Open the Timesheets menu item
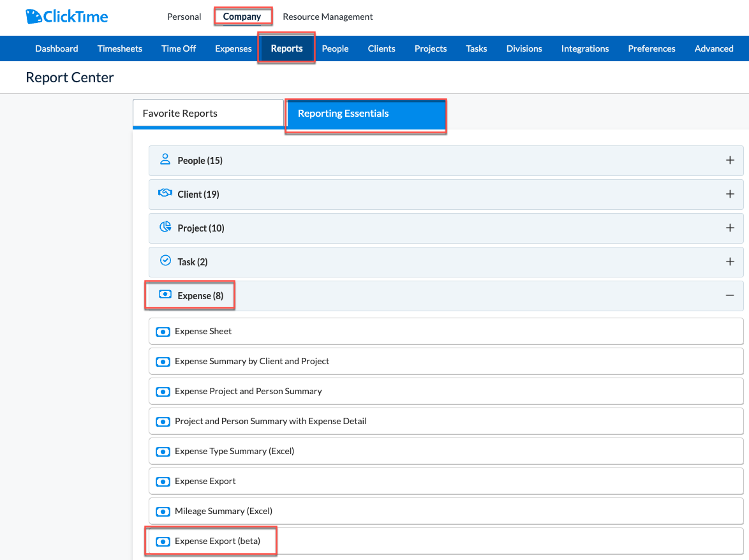Viewport: 749px width, 560px height. tap(120, 48)
